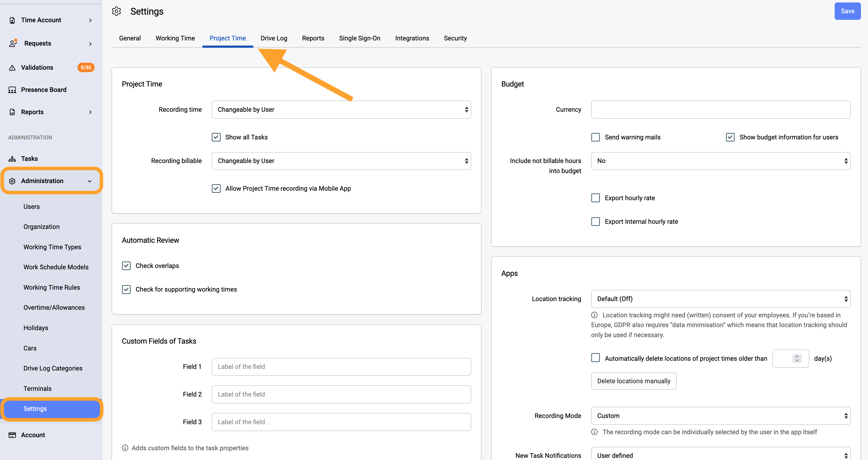This screenshot has height=460, width=868.
Task: Open the Recording Mode dropdown
Action: tap(721, 416)
